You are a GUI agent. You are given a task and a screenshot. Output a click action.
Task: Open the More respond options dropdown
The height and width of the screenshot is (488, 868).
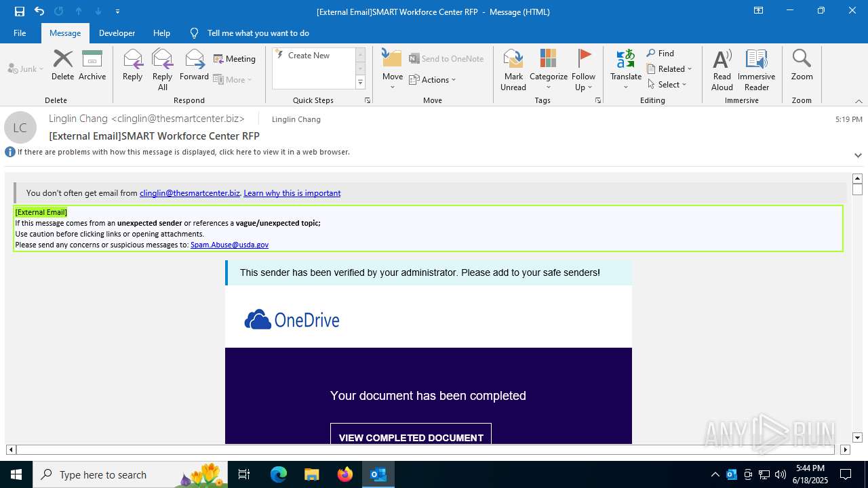pos(233,79)
